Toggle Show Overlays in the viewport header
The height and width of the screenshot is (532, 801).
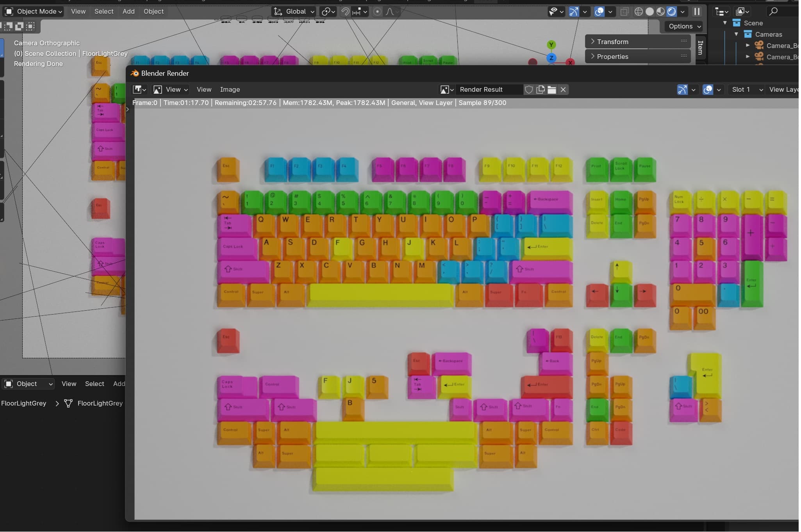[x=599, y=12]
